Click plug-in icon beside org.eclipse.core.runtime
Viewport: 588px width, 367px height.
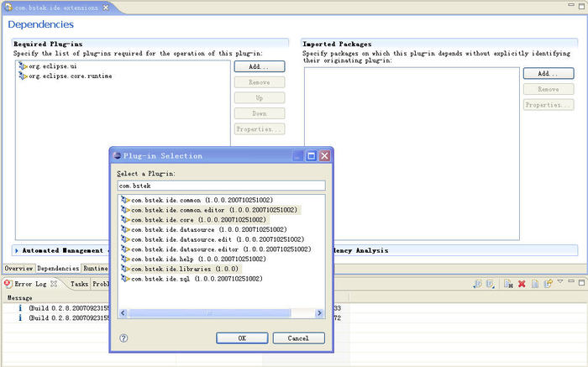click(23, 76)
